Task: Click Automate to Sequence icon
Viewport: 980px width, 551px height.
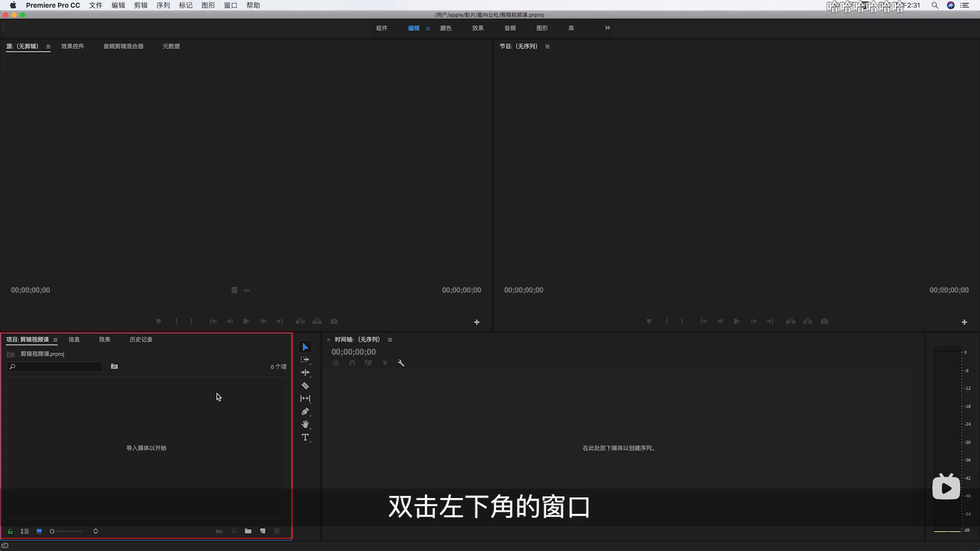Action: pos(219,531)
